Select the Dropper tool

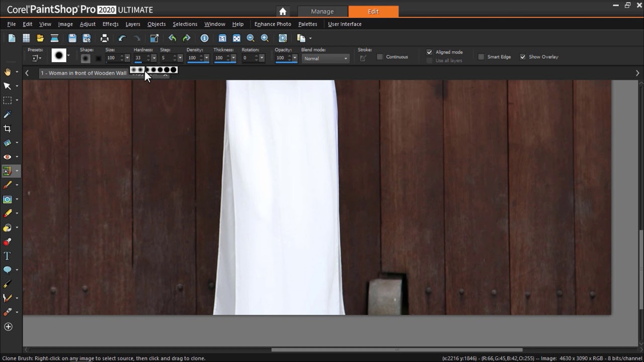[7, 115]
